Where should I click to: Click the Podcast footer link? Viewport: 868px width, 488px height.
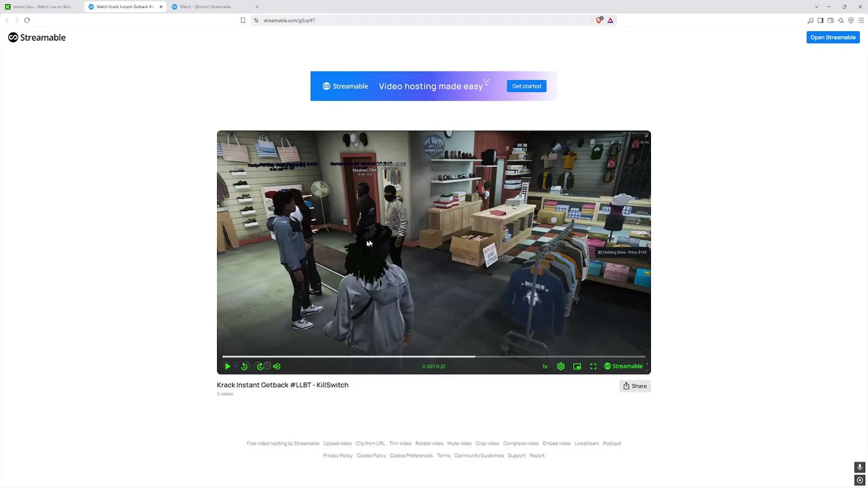tap(612, 444)
